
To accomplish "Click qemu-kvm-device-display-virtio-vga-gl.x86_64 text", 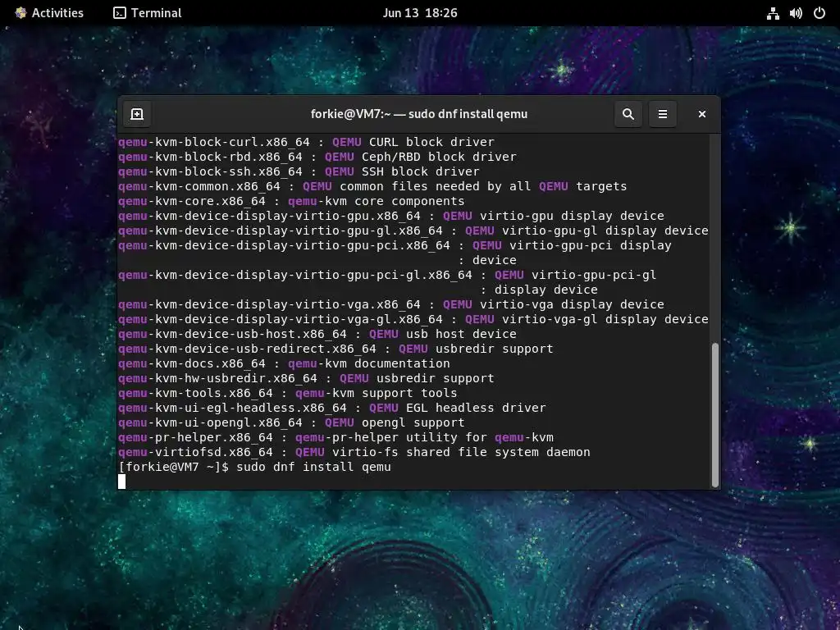I will coord(281,319).
